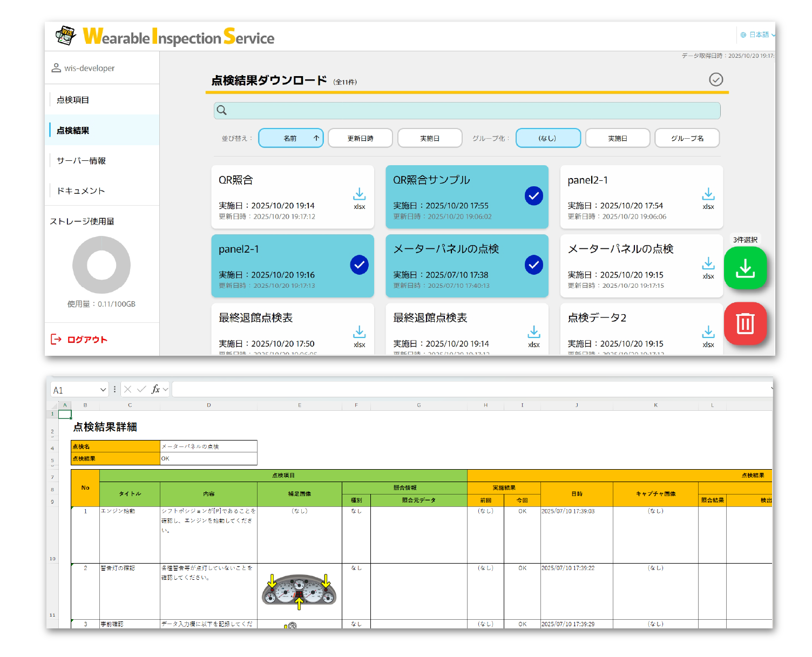The image size is (812, 657).
Task: Click the select-all circle checkmark icon
Action: 715,80
